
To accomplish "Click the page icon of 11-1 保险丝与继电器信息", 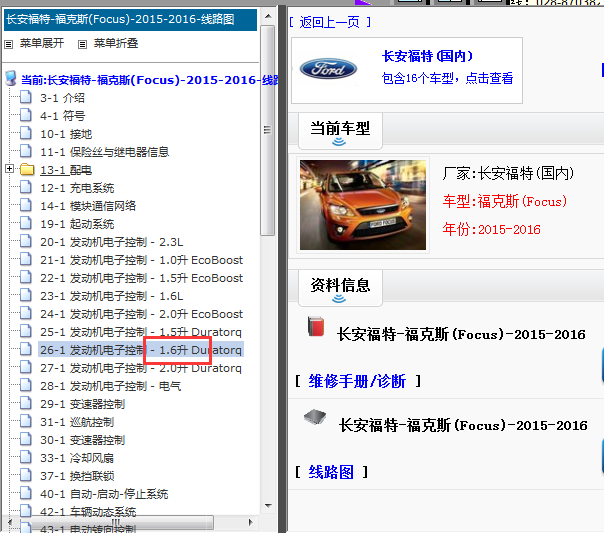I will pos(26,151).
